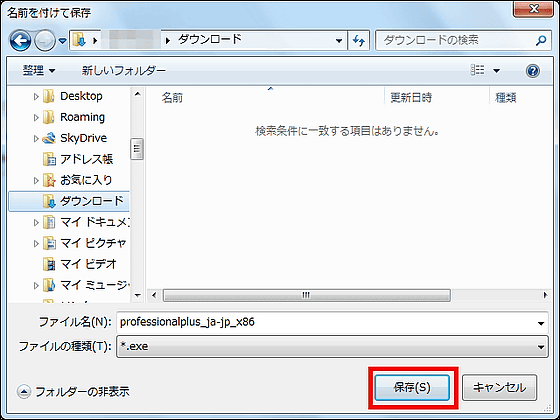Viewport: 560px width, 420px height.
Task: Click the マイ ピクチャ folder icon
Action: pyautogui.click(x=49, y=244)
